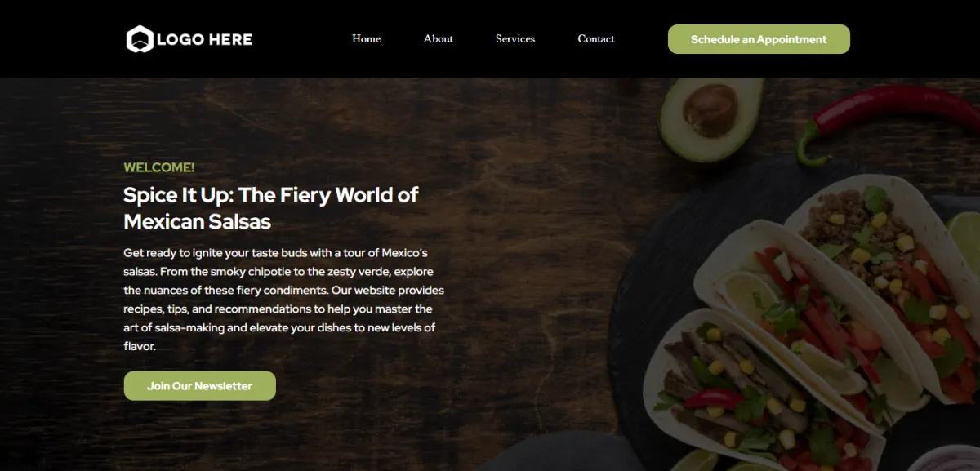The image size is (980, 471).
Task: Select Contact in the navigation bar
Action: (596, 39)
